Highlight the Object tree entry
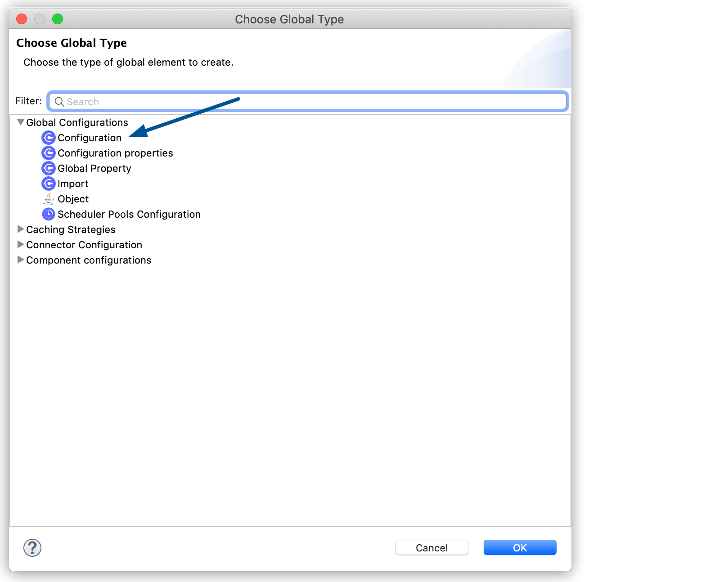 (x=73, y=199)
